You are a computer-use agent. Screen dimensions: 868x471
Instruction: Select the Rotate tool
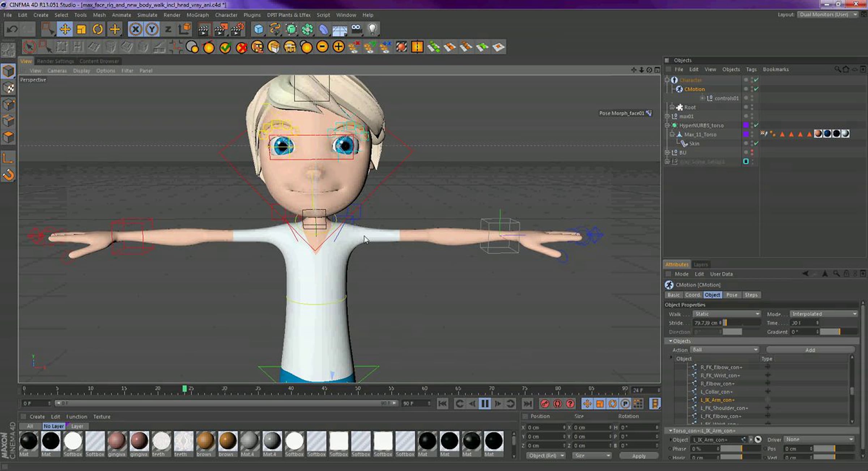click(x=98, y=29)
